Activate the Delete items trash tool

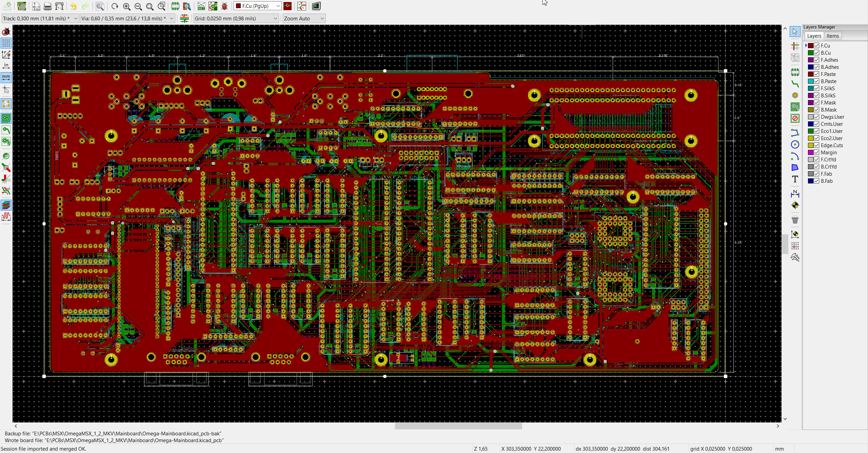[795, 220]
